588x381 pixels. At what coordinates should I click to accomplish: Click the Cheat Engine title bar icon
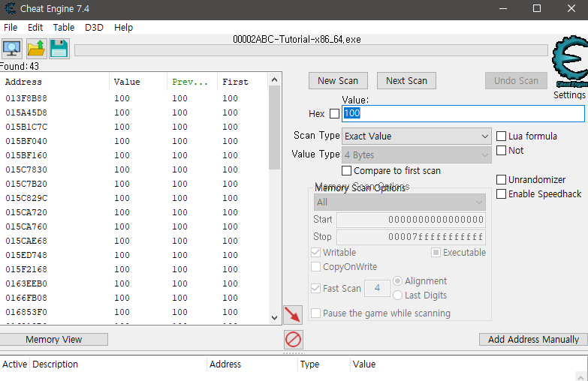click(x=10, y=8)
